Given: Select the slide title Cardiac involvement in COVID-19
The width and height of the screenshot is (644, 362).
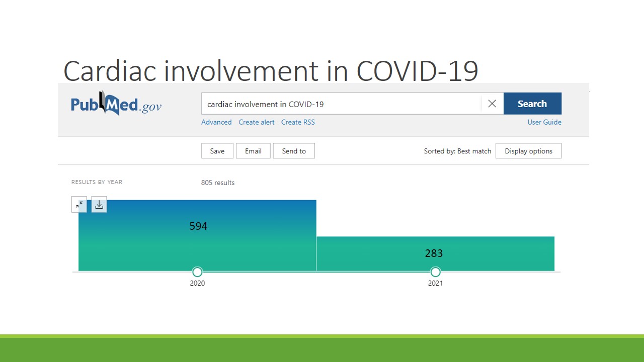Looking at the screenshot, I should click(271, 71).
